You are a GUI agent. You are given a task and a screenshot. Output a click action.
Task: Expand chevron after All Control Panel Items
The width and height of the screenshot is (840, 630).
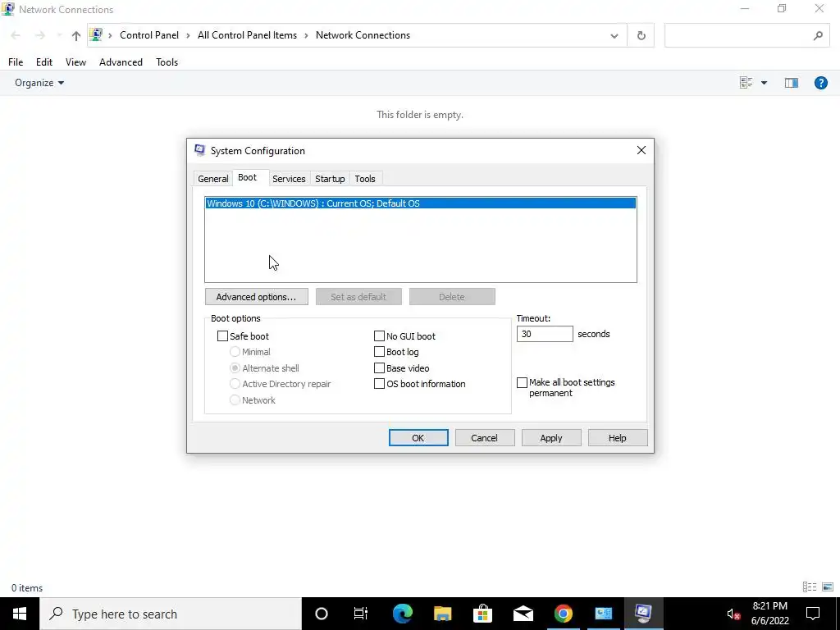pyautogui.click(x=306, y=35)
